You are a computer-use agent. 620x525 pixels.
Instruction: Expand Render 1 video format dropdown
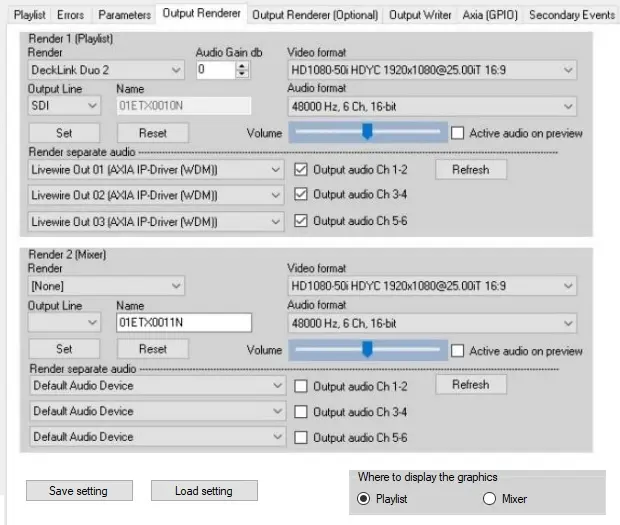point(431,70)
